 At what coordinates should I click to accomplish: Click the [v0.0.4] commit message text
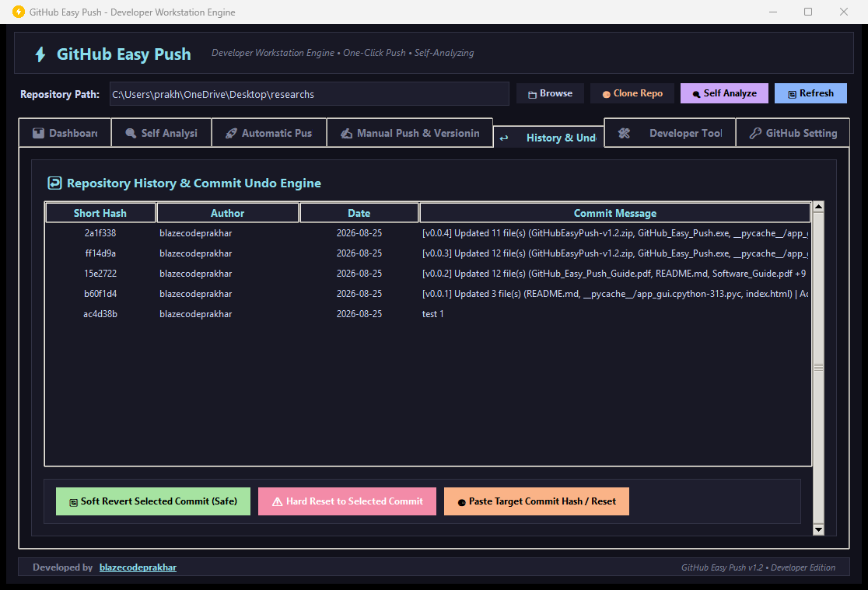[615, 233]
